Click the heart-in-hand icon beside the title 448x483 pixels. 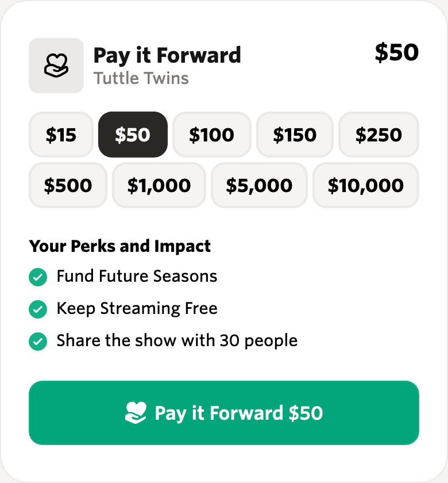click(x=56, y=66)
